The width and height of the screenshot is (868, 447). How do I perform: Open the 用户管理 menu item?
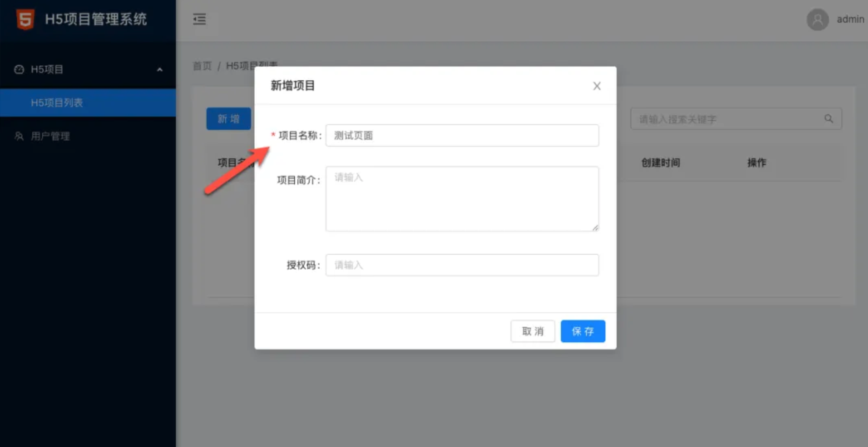coord(50,136)
